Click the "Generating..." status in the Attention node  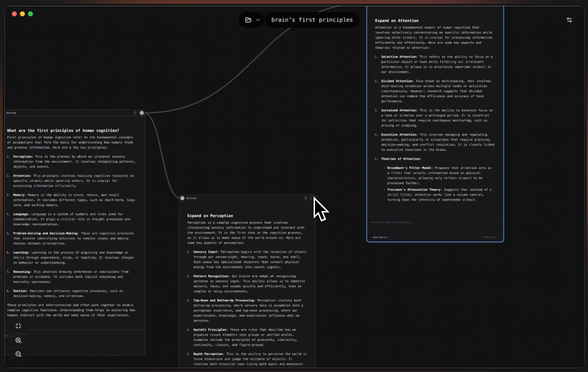pos(491,237)
